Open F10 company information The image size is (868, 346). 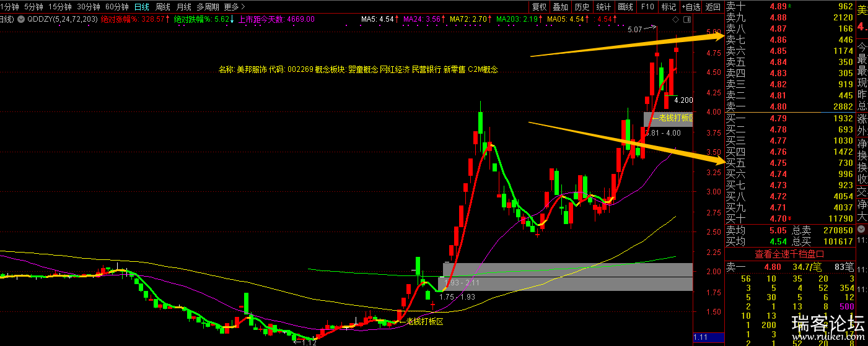point(647,7)
